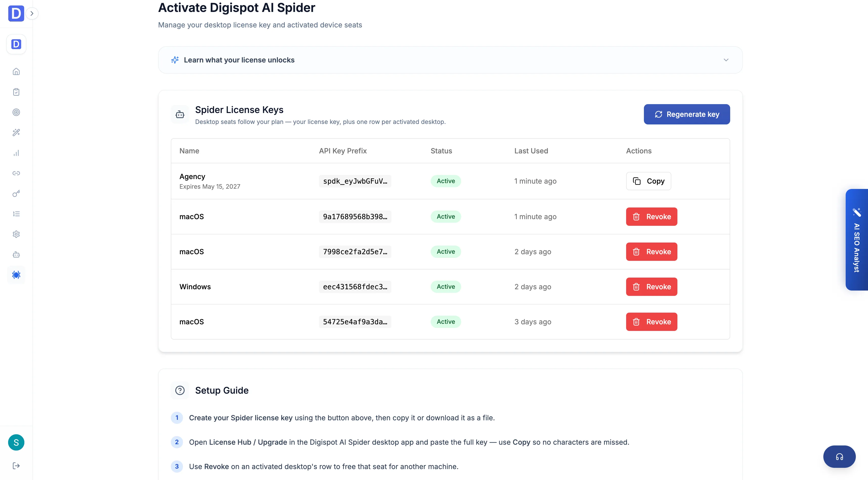The image size is (868, 480).
Task: Click the eec431568fdec3 key prefix
Action: [355, 286]
